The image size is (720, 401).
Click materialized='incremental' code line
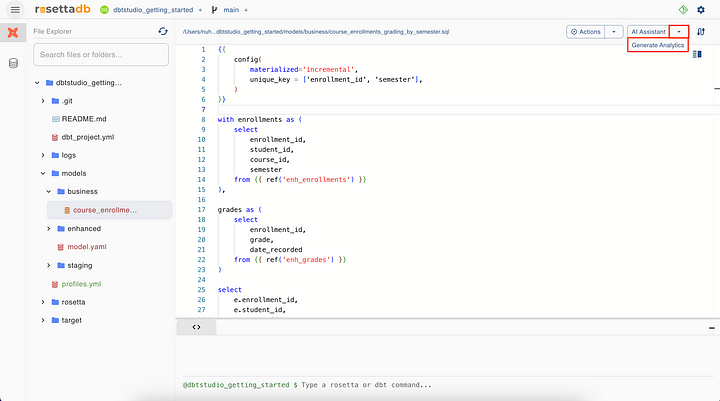click(304, 69)
